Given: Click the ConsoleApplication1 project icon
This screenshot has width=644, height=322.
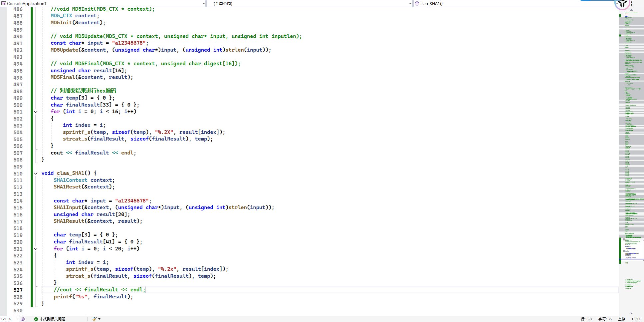Looking at the screenshot, I should [x=4, y=3].
